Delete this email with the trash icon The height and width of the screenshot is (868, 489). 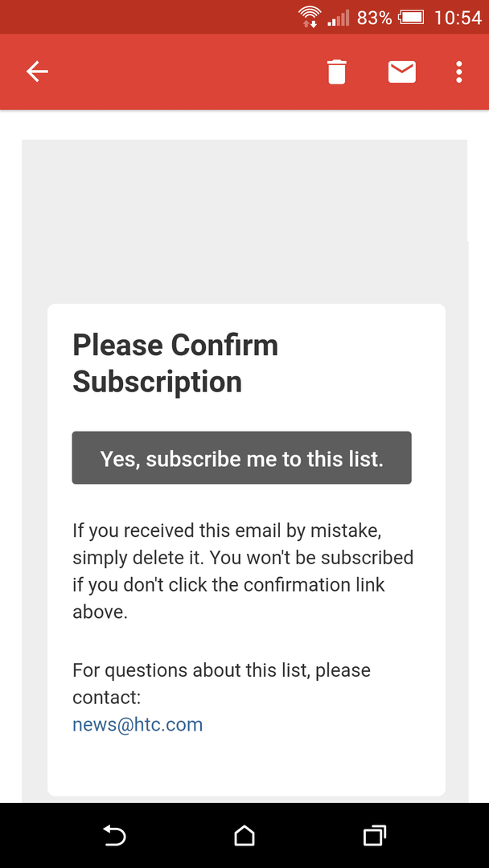coord(337,72)
